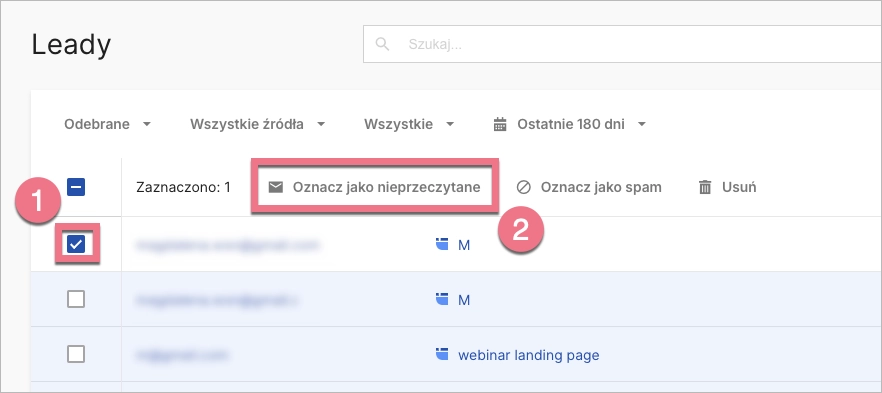The width and height of the screenshot is (882, 393).
Task: Open the Wszystkie status dropdown
Action: tap(409, 124)
